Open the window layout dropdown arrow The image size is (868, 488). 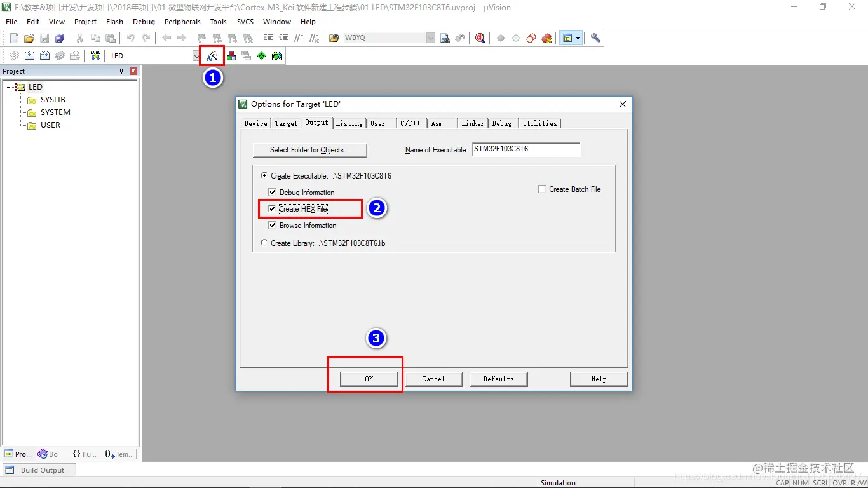tap(578, 38)
